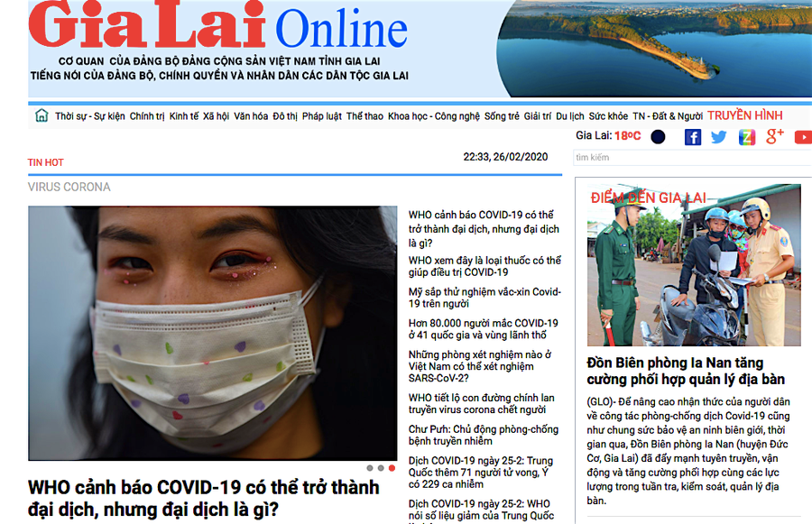Open the Twitter bird icon
Image resolution: width=812 pixels, height=524 pixels.
click(x=719, y=137)
